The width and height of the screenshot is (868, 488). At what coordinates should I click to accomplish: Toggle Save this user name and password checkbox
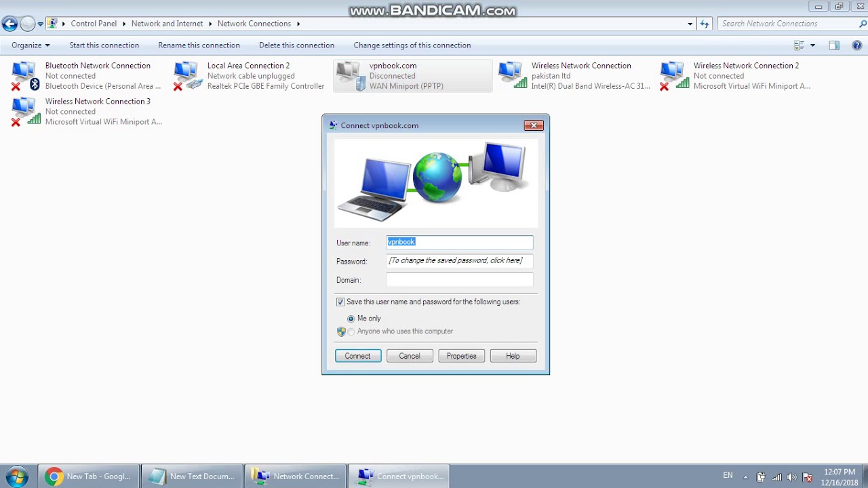tap(340, 302)
